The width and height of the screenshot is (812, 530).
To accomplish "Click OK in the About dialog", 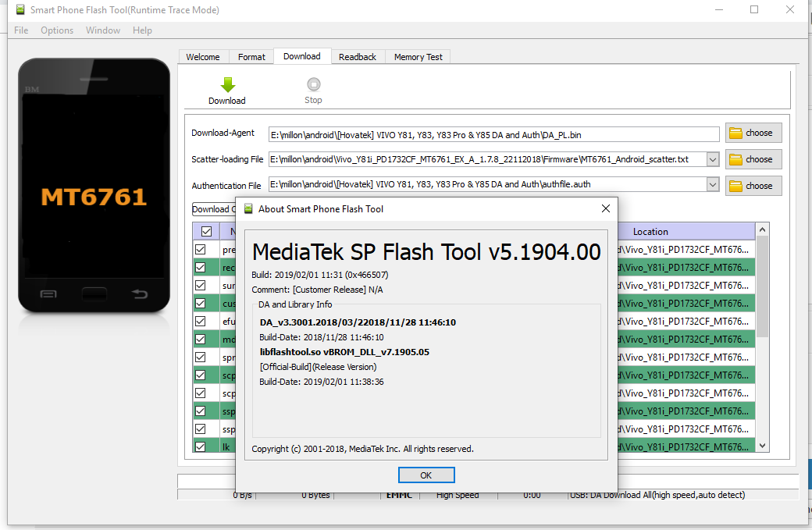I will point(426,475).
